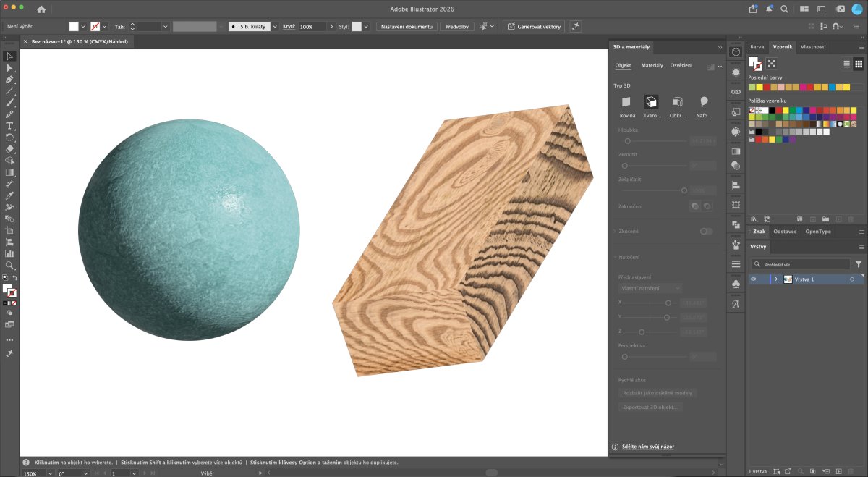Open the Symbols panel club icon
Image resolution: width=868 pixels, height=477 pixels.
(x=736, y=284)
